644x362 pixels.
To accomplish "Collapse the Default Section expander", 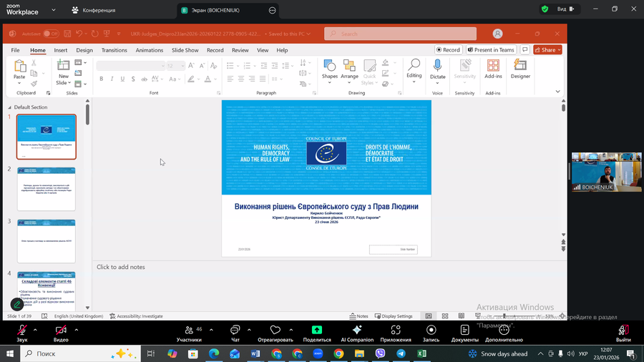I will [10, 107].
